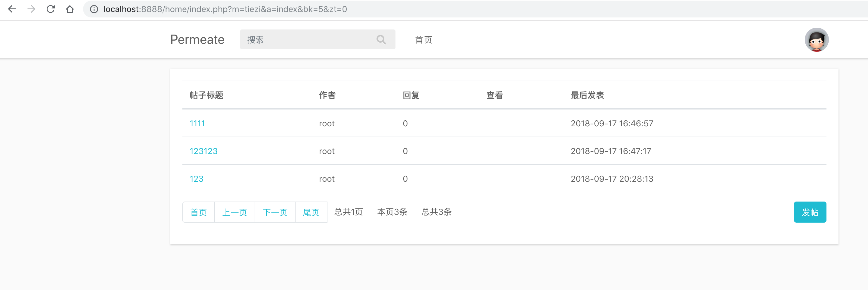This screenshot has height=290, width=868.
Task: Click the 帖子标题 column header
Action: pos(206,95)
